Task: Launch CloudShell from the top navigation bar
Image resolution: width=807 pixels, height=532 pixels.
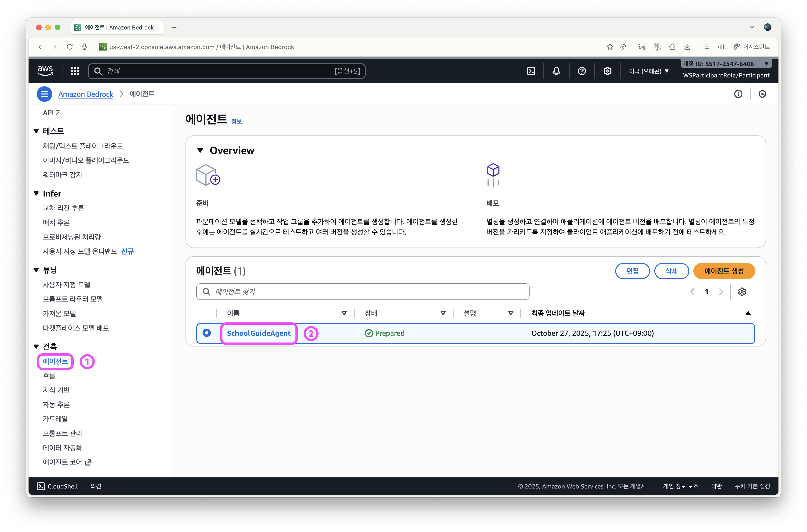Action: [531, 71]
